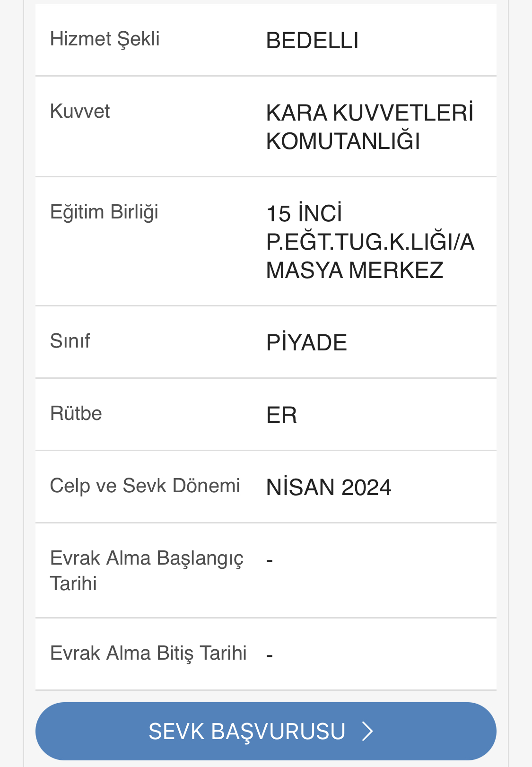This screenshot has height=767, width=532.
Task: Select the dash value for Başlangıç Tarihi
Action: (270, 561)
